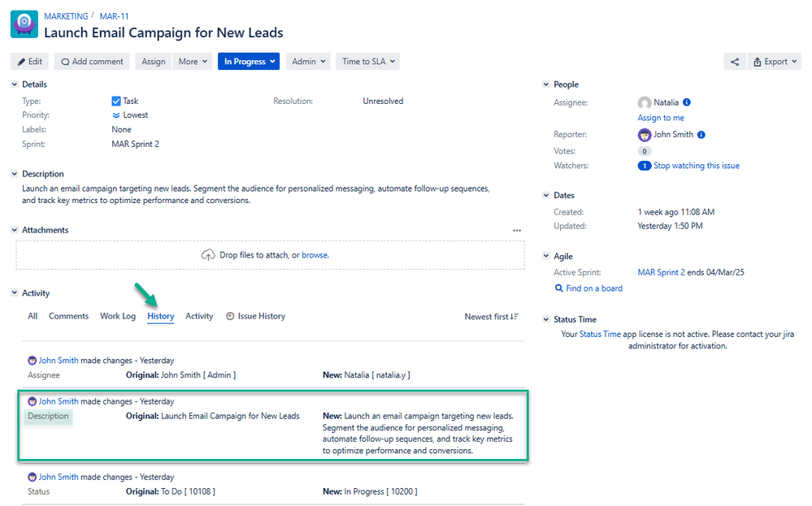Open the In Progress status dropdown

(249, 62)
